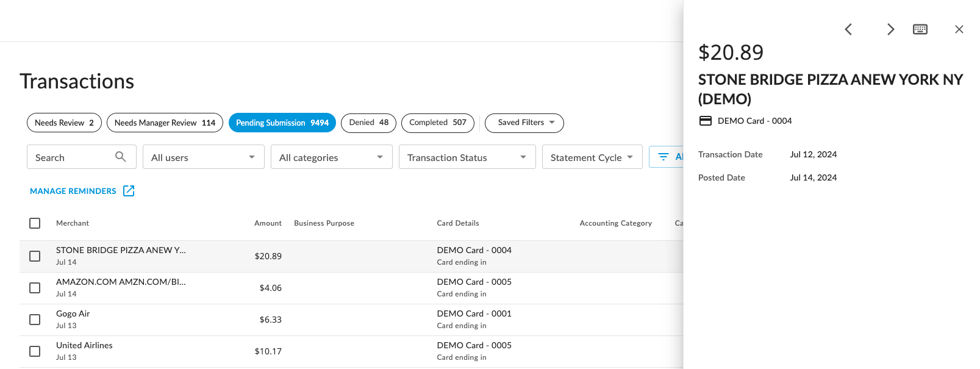Expand the Statement Cycle dropdown

pos(592,157)
